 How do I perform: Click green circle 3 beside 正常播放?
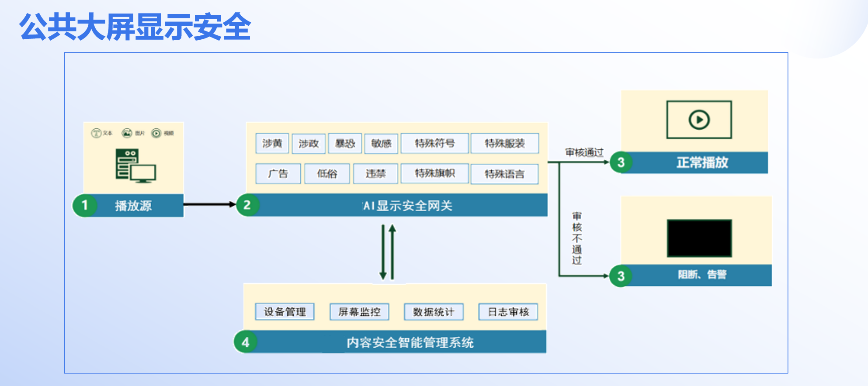(621, 162)
